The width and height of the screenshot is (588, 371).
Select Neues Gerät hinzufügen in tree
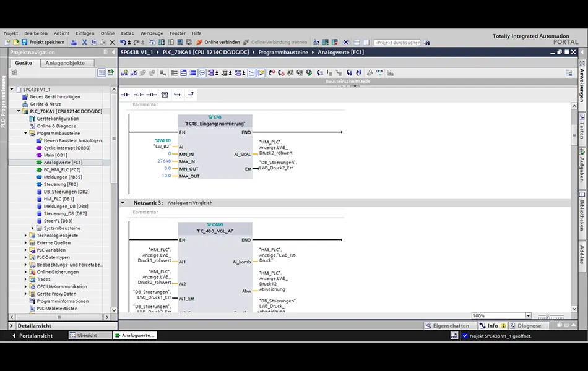(55, 96)
